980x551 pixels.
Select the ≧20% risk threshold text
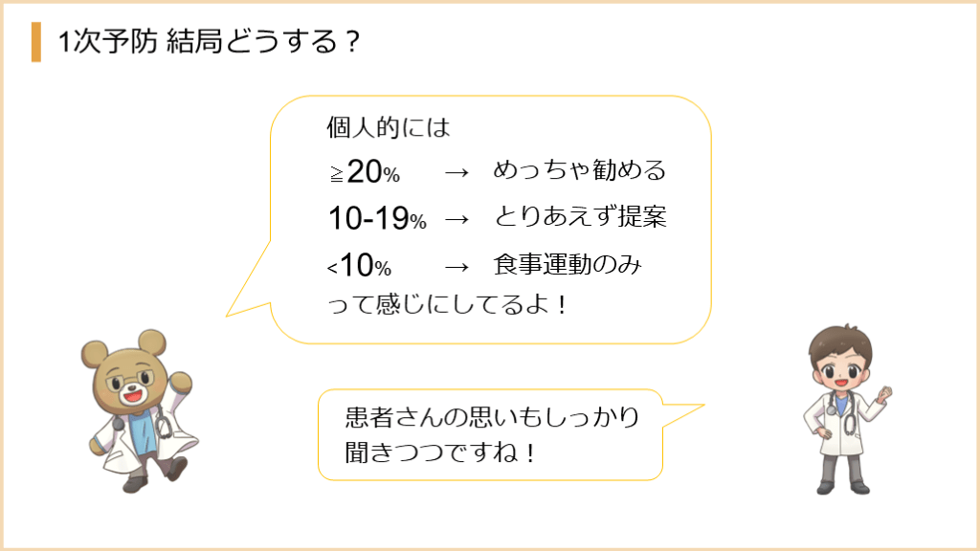363,173
